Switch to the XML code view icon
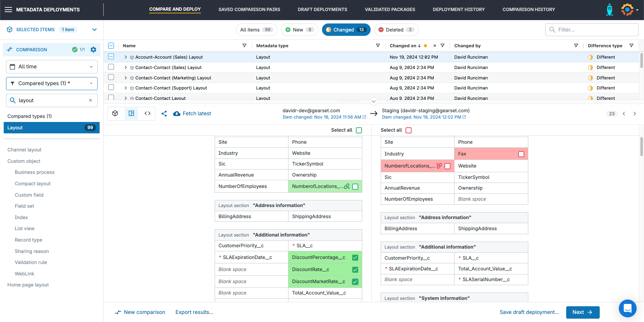Viewport: 644px width, 322px height. (x=148, y=114)
